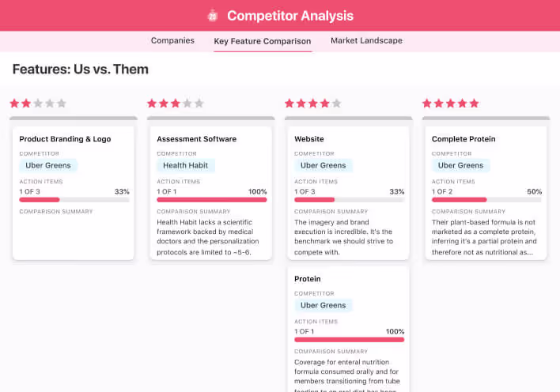Click fifth star in five-star column header

pos(475,104)
